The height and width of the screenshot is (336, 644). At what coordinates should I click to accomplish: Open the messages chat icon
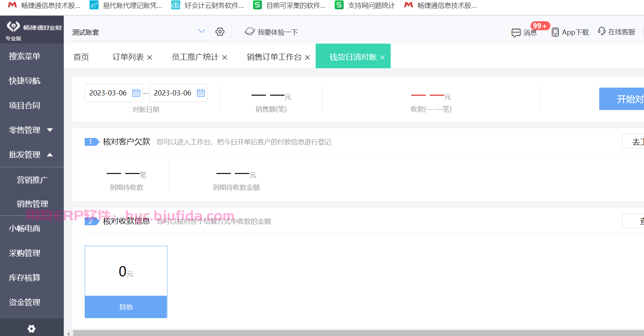[516, 33]
